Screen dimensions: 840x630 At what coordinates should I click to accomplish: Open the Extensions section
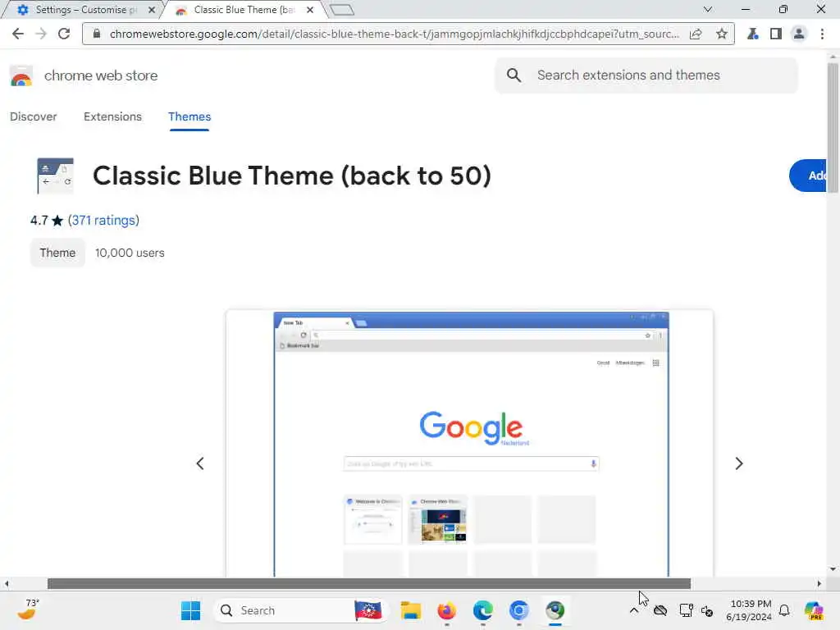click(x=112, y=116)
